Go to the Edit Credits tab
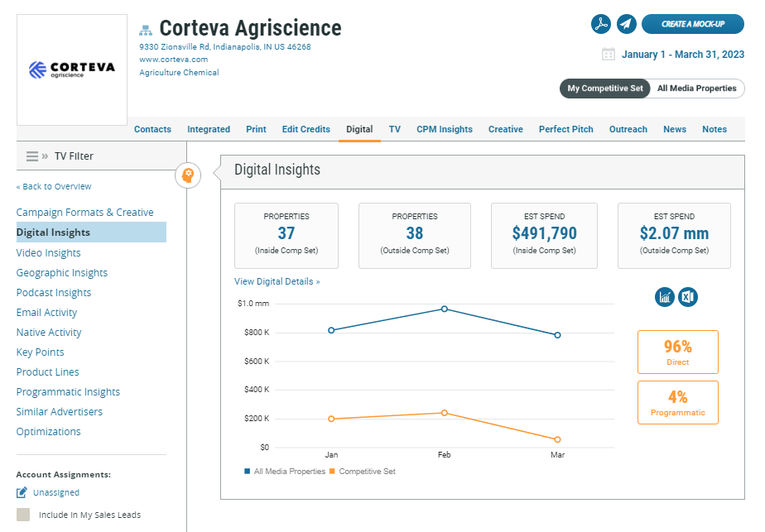The width and height of the screenshot is (765, 532). [306, 129]
